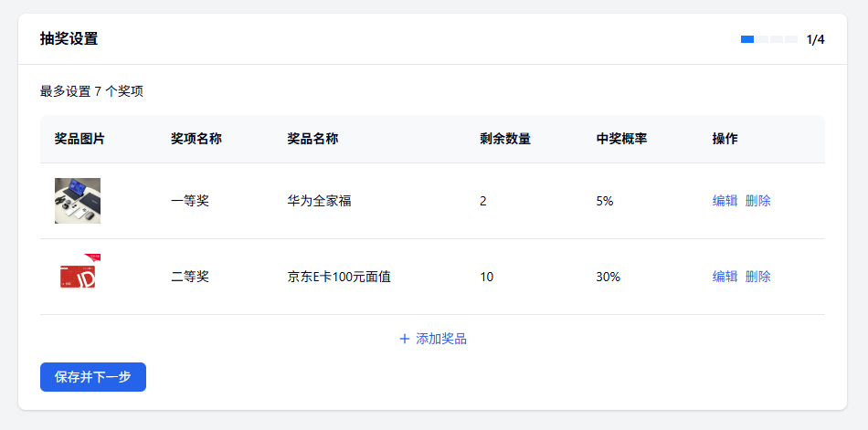Select the 奖项名称 column header
Screen dimensions: 868x430
[196, 139]
